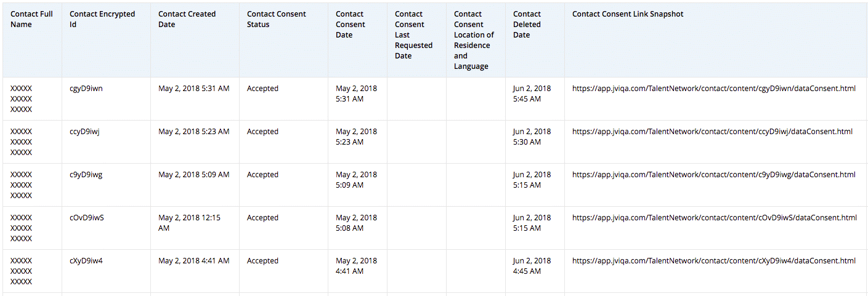Viewport: 868px width, 296px height.
Task: Open the cXyD9iw4 dataConsent.html link
Action: click(x=713, y=261)
